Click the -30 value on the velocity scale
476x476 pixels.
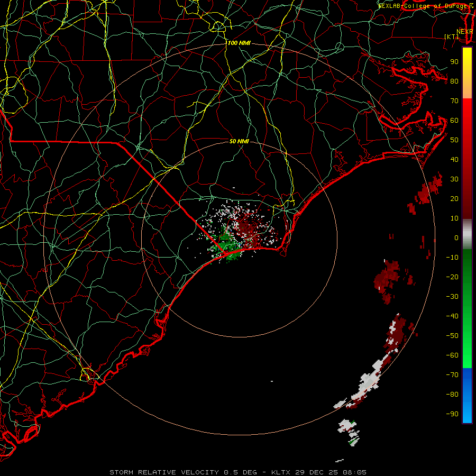[452, 297]
